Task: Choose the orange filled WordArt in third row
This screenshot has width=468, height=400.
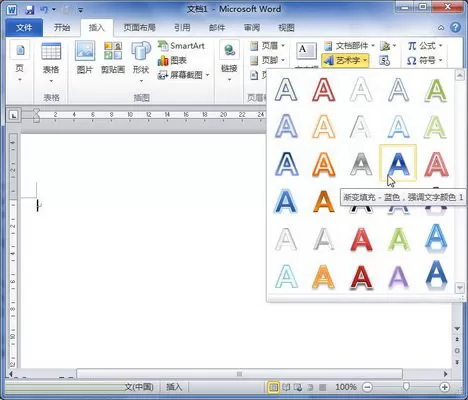Action: pyautogui.click(x=324, y=164)
